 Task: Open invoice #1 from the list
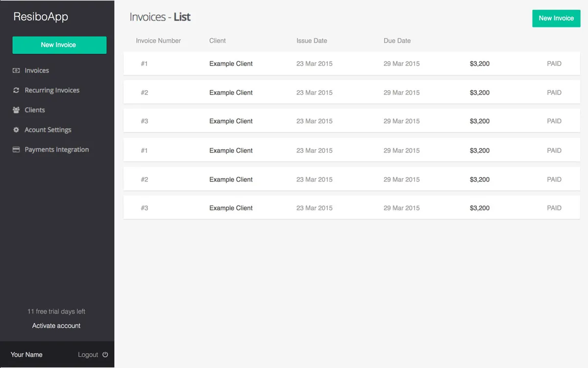pos(144,63)
